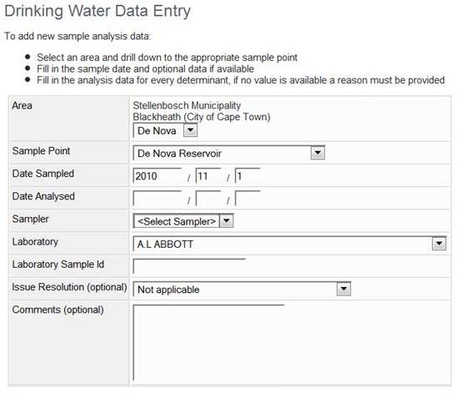Focus the Date Analysed month field
Screen dimensions: 459x394
[208, 198]
